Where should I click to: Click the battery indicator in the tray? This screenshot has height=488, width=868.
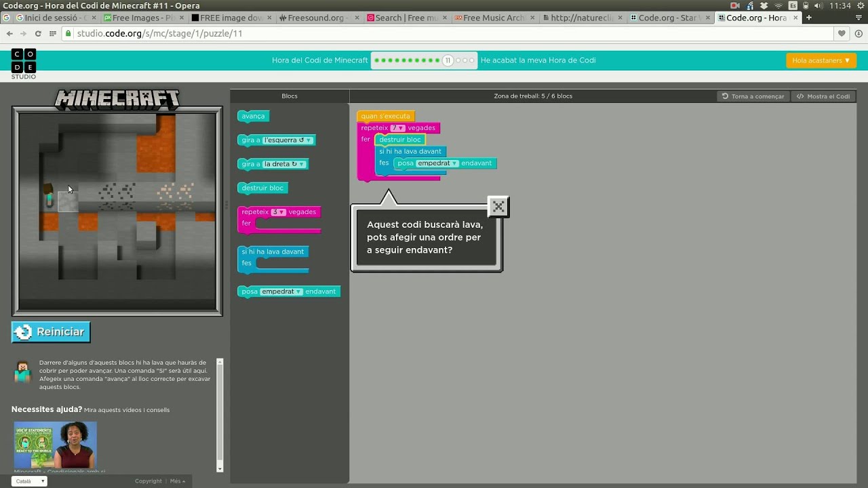click(806, 5)
